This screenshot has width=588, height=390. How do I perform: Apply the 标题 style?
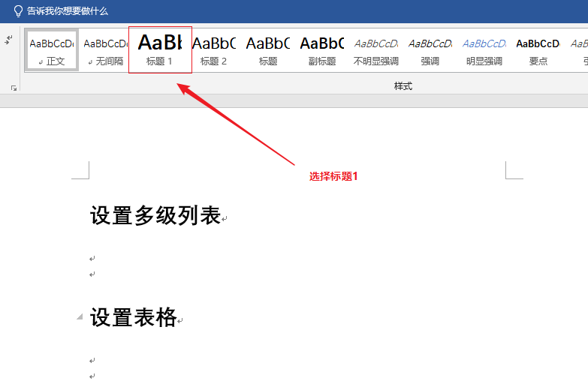tap(268, 50)
